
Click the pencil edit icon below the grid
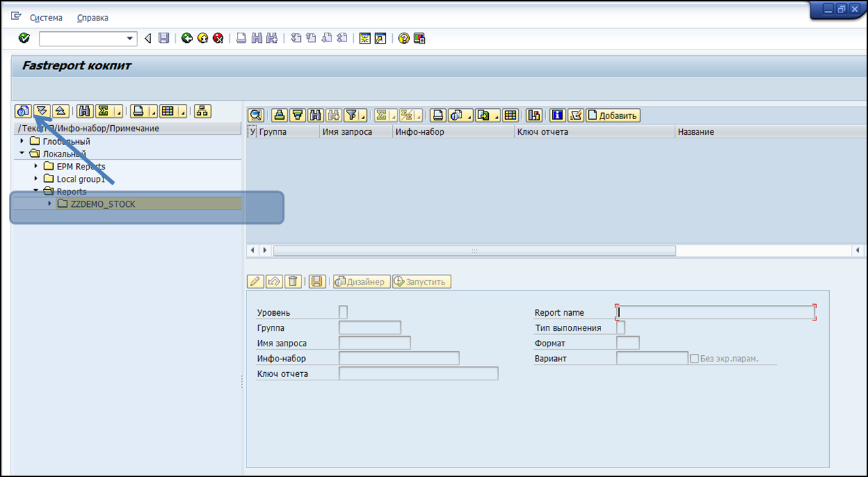255,282
